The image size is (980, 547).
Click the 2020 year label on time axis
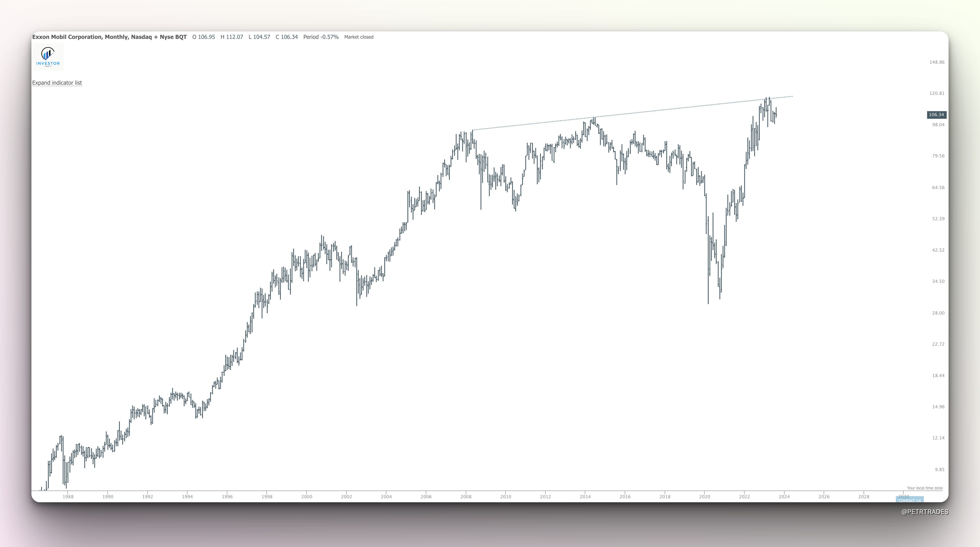(x=705, y=496)
